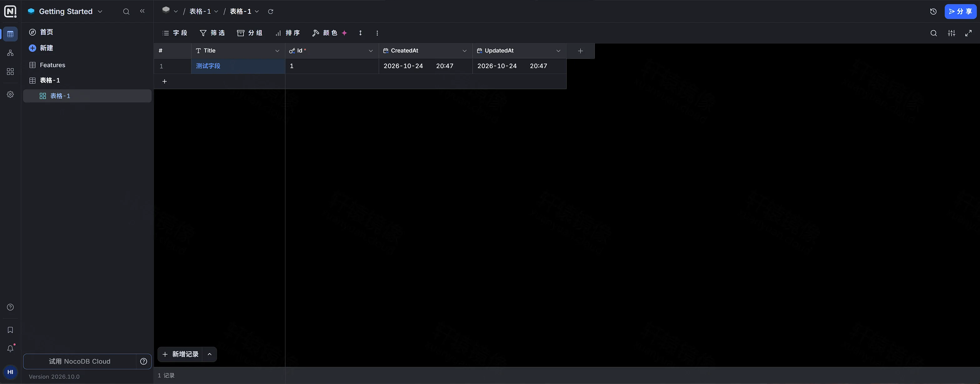
Task: Open the CreatedAt column header dropdown arrow
Action: point(465,51)
